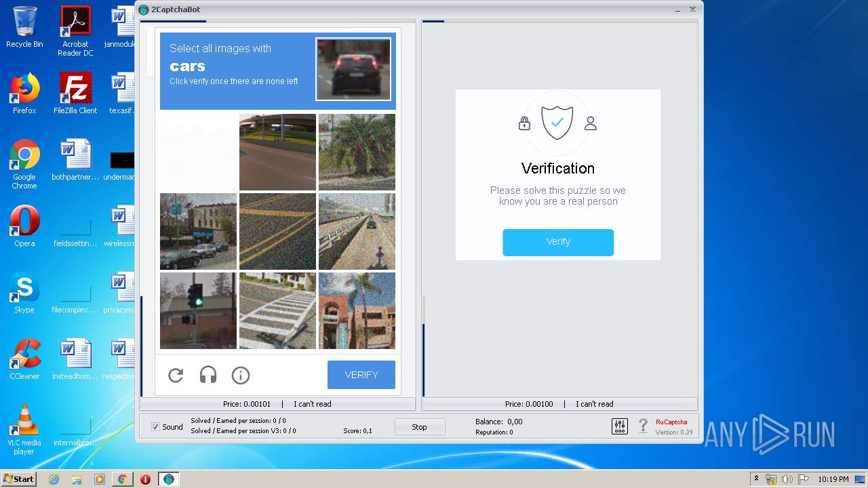Select the highway overpass road tile

(277, 152)
